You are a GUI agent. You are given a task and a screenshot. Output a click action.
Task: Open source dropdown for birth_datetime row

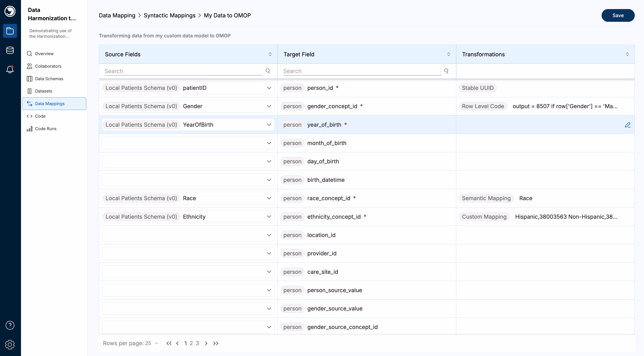click(x=188, y=180)
